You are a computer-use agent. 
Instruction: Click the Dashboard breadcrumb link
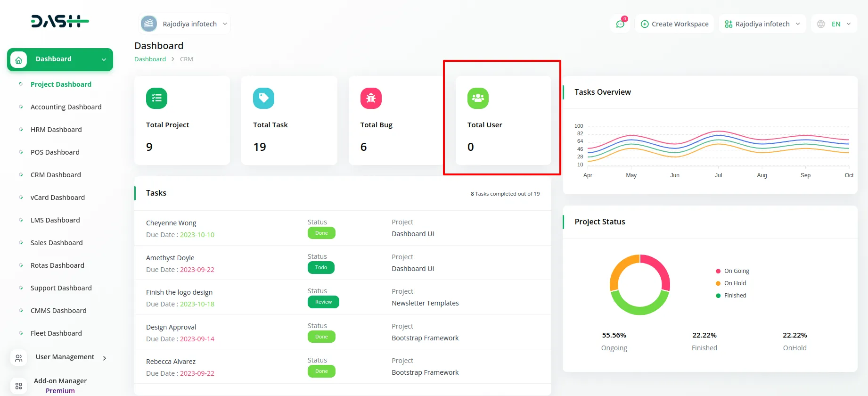(150, 59)
